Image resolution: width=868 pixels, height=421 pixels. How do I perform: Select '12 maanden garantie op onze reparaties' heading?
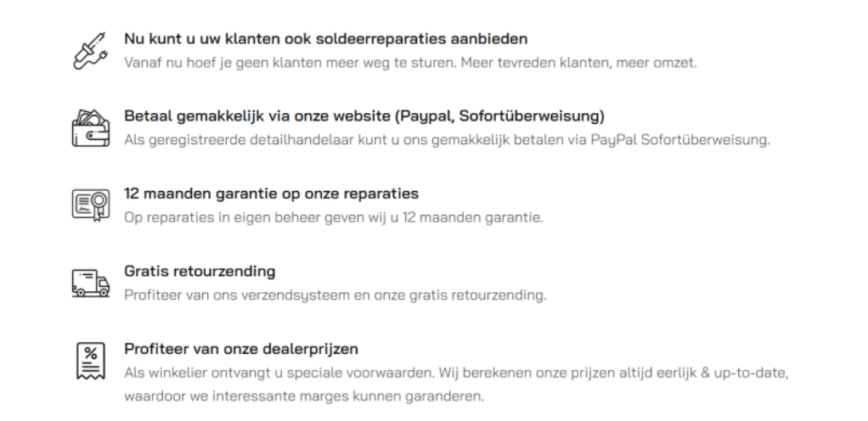pos(271,194)
